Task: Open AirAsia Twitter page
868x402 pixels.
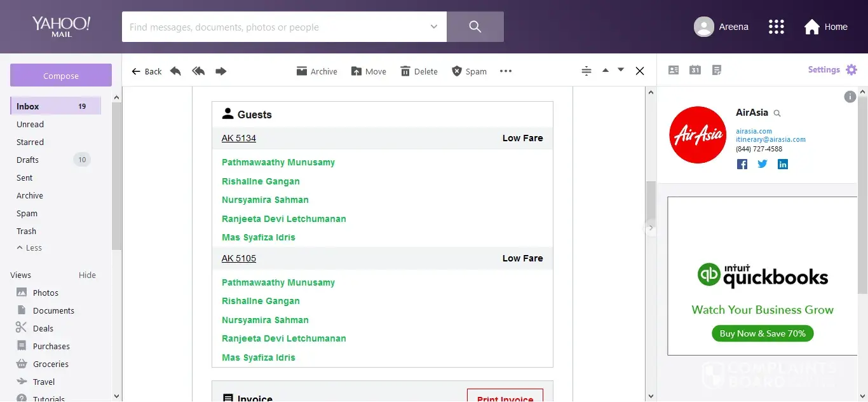Action: pos(763,164)
